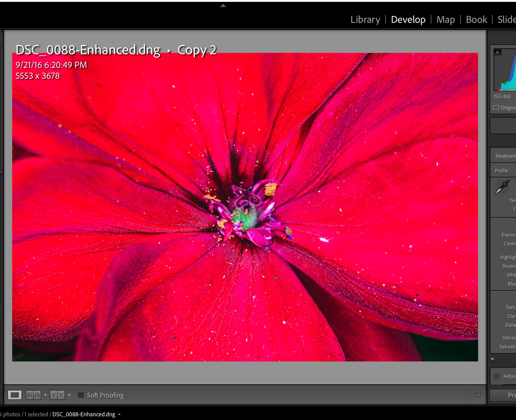The width and height of the screenshot is (516, 420).
Task: Click the Develop module tab
Action: [408, 20]
